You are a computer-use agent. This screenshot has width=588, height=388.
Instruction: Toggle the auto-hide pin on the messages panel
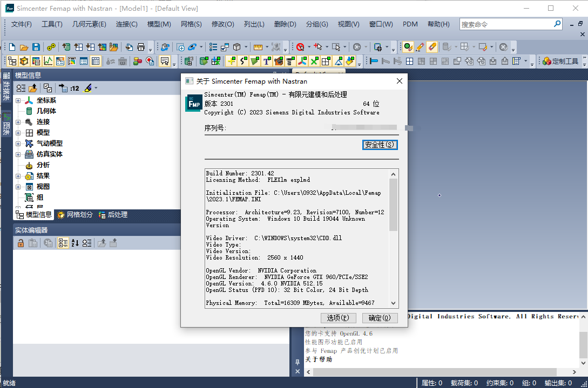pos(298,362)
